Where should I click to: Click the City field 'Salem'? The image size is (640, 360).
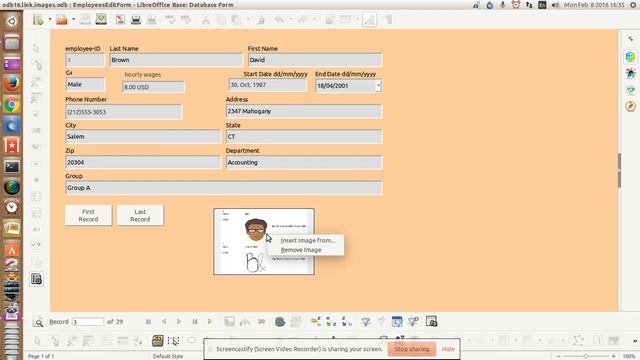[x=142, y=137]
